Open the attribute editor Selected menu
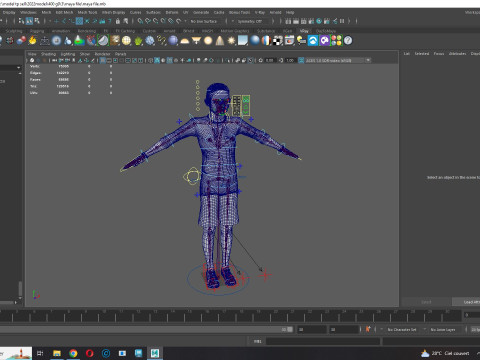 pos(422,54)
